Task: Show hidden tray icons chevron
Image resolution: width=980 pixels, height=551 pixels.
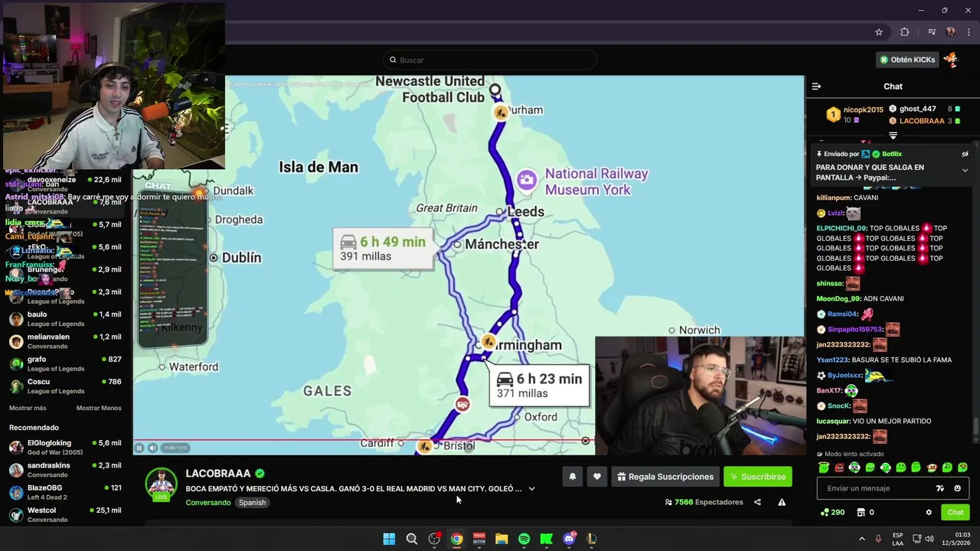Action: (861, 539)
